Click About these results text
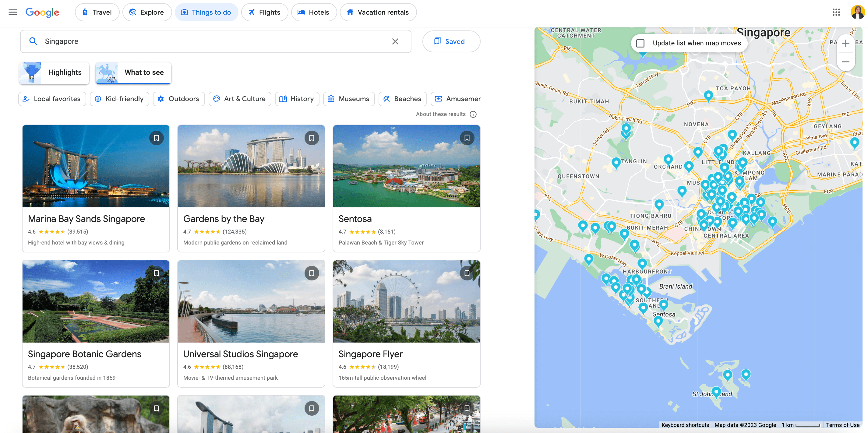The image size is (868, 433). (440, 114)
